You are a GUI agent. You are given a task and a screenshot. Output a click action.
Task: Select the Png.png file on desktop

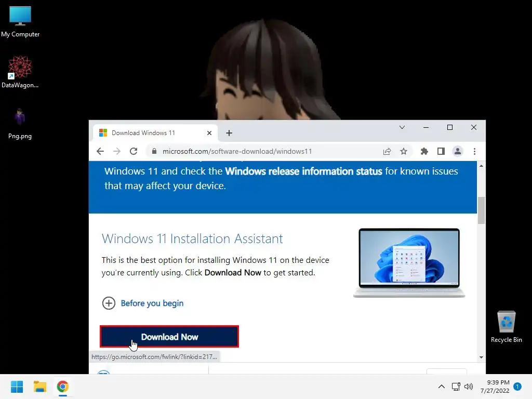[20, 124]
